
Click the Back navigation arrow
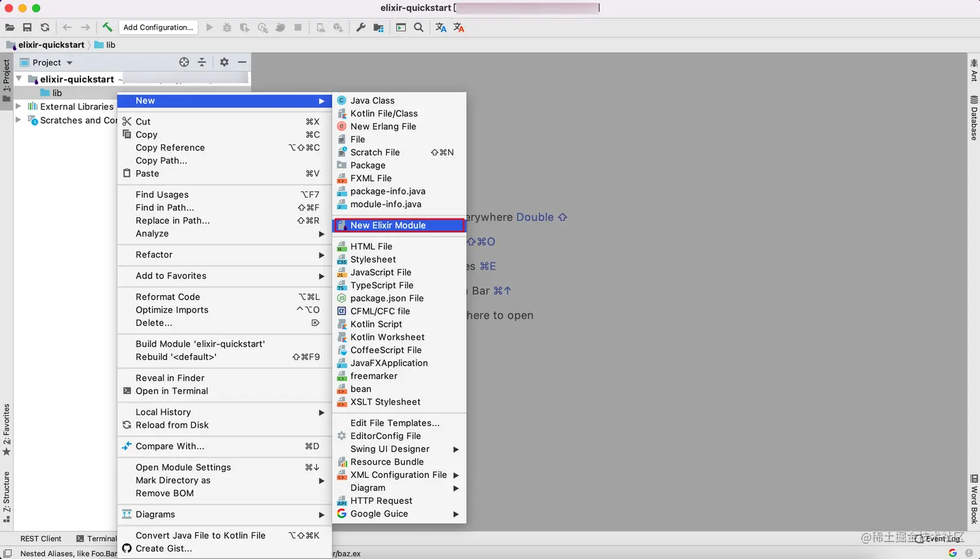[x=67, y=27]
